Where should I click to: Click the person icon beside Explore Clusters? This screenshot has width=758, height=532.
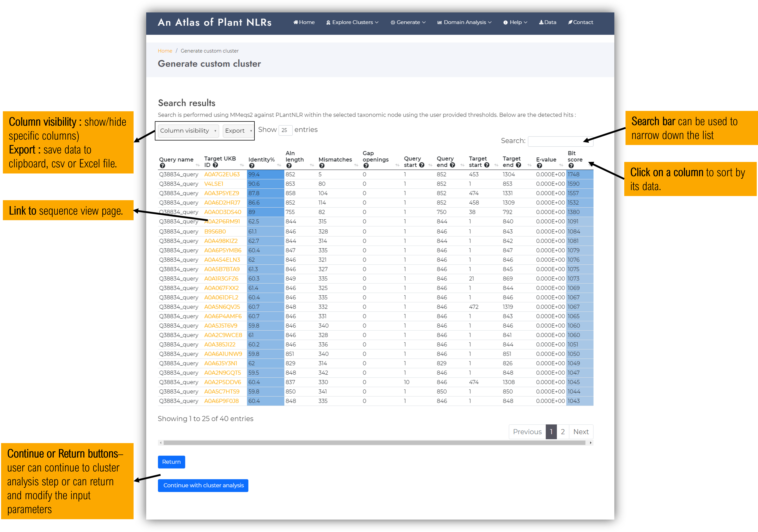pyautogui.click(x=328, y=22)
